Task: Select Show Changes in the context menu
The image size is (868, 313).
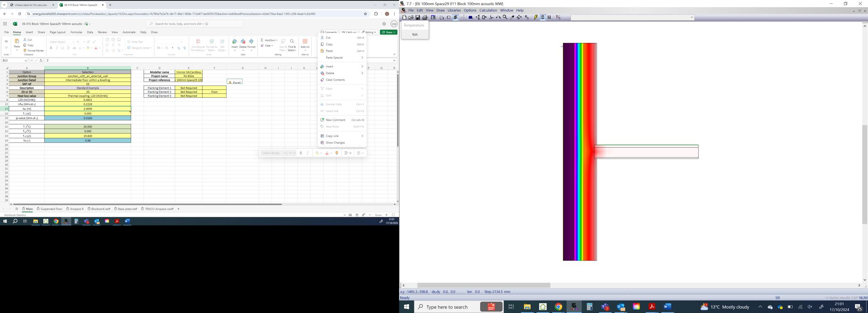Action: point(342,143)
